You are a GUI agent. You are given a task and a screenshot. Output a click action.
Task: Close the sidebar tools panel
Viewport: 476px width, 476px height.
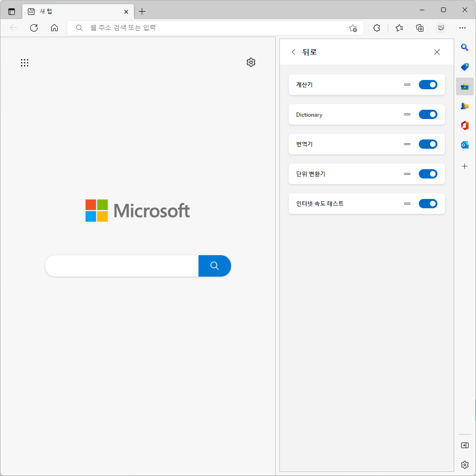[437, 52]
